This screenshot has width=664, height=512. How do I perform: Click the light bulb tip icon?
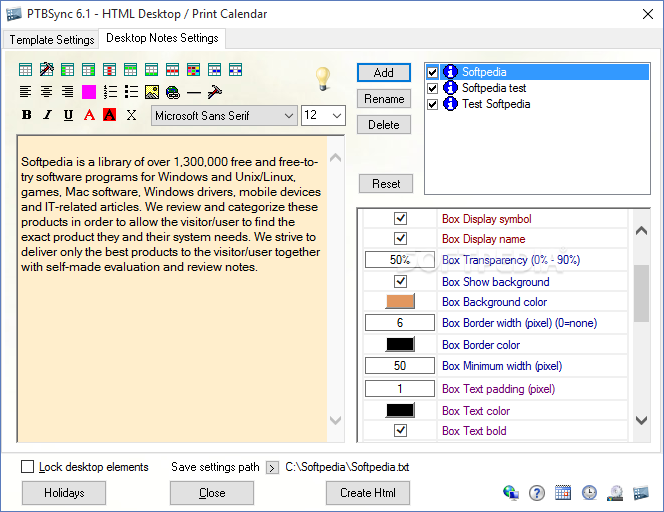click(323, 79)
